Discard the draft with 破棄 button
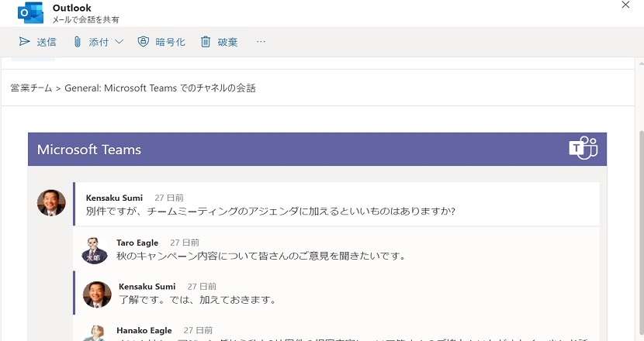This screenshot has width=644, height=341. click(x=220, y=42)
